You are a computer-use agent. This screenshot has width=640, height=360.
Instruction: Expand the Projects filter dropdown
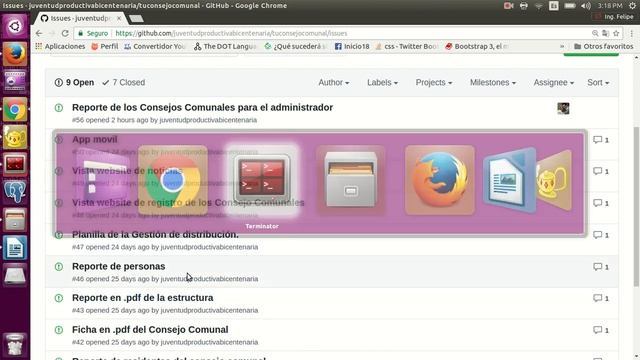click(434, 82)
